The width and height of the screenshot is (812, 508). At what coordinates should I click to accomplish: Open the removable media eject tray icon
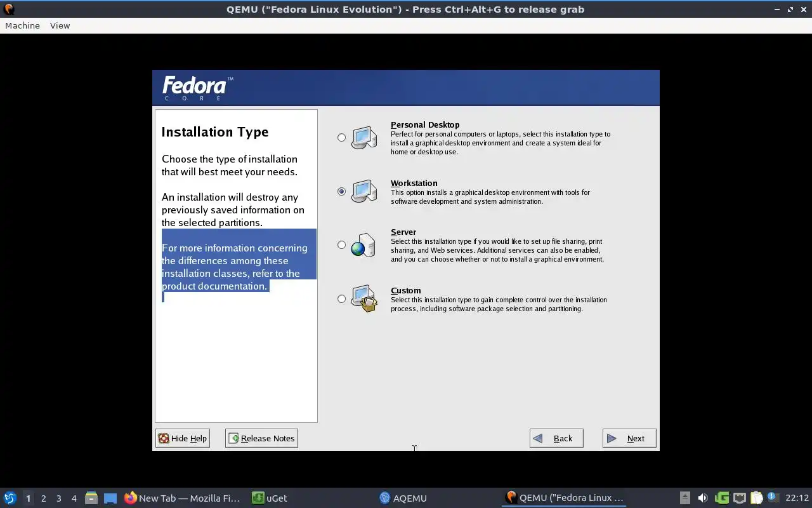(x=684, y=498)
